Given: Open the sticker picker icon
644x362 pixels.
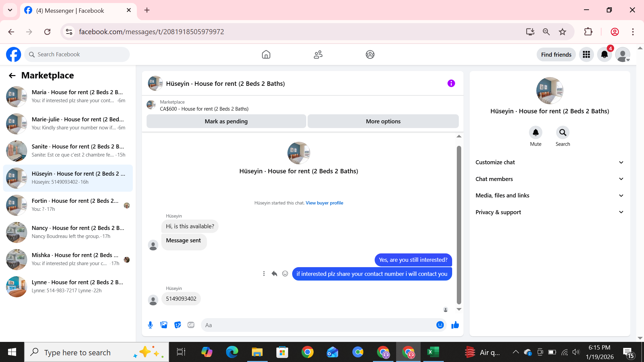Looking at the screenshot, I should click(177, 325).
